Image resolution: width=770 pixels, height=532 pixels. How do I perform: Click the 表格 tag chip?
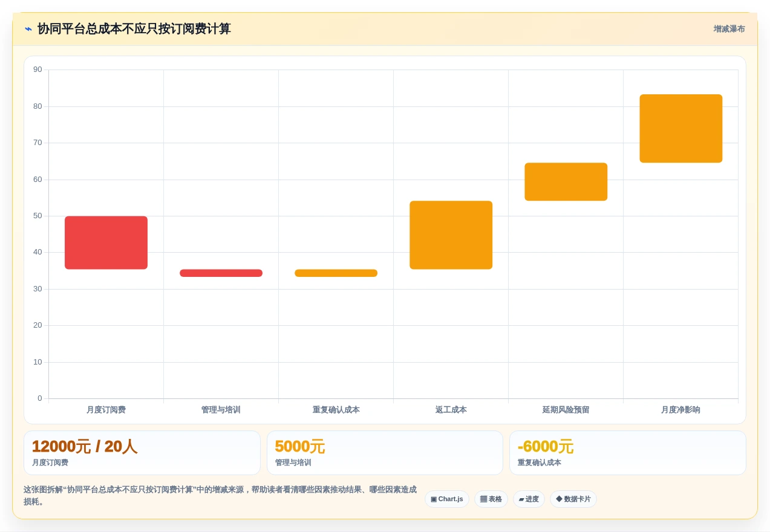pos(491,499)
